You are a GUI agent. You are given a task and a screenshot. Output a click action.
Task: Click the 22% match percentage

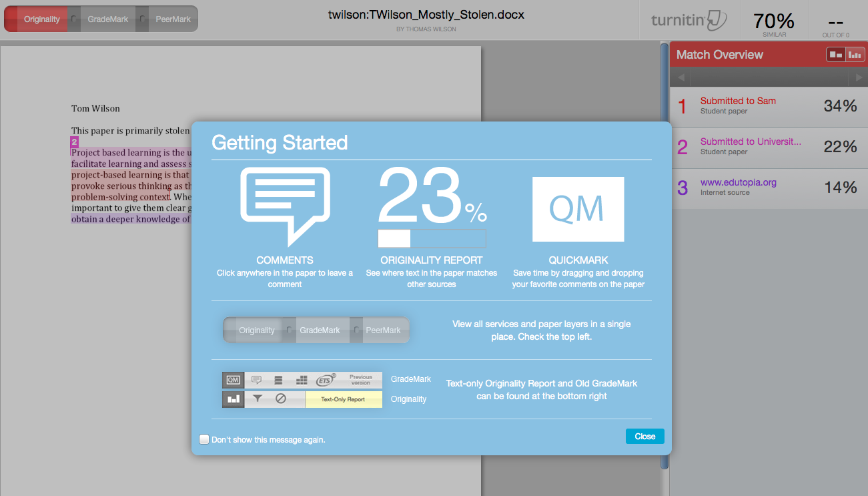point(841,146)
